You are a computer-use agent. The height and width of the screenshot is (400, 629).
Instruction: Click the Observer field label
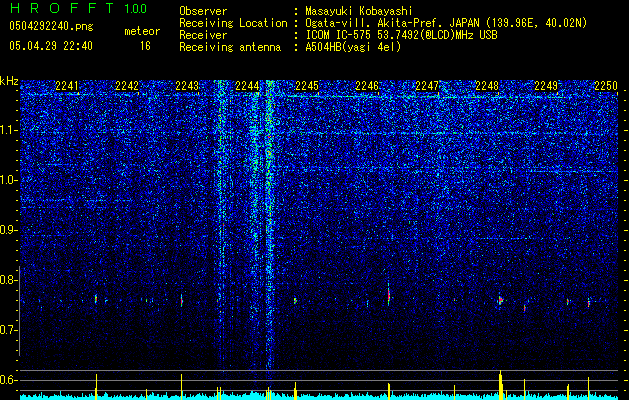(x=203, y=11)
